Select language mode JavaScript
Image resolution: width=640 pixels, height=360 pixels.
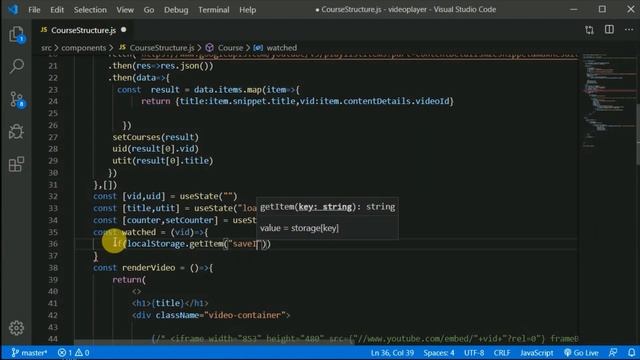tap(536, 353)
